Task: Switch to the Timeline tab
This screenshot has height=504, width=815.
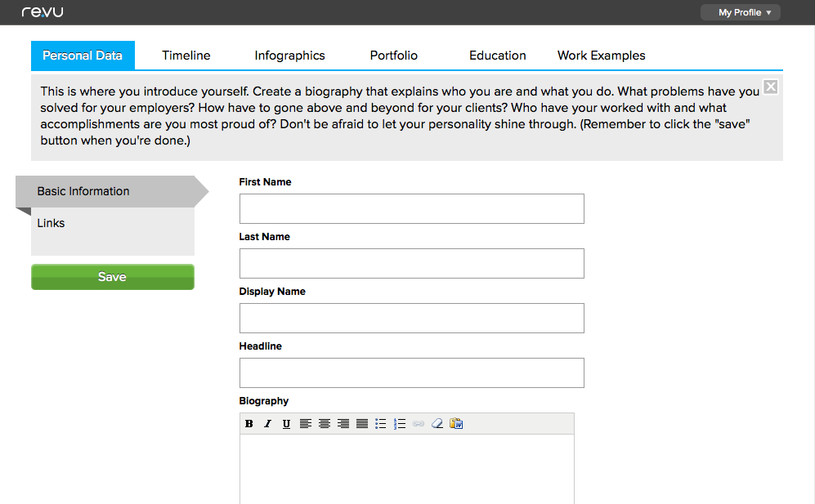Action: (x=186, y=56)
